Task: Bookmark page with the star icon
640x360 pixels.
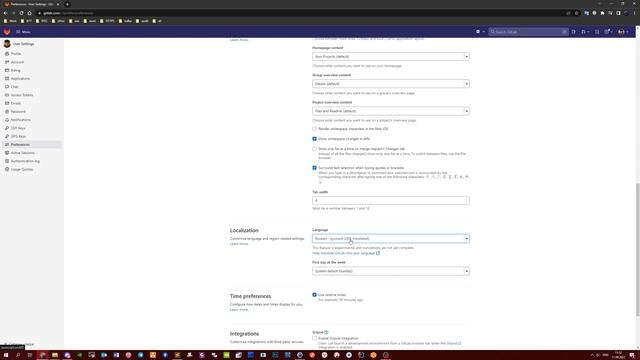Action: (576, 13)
